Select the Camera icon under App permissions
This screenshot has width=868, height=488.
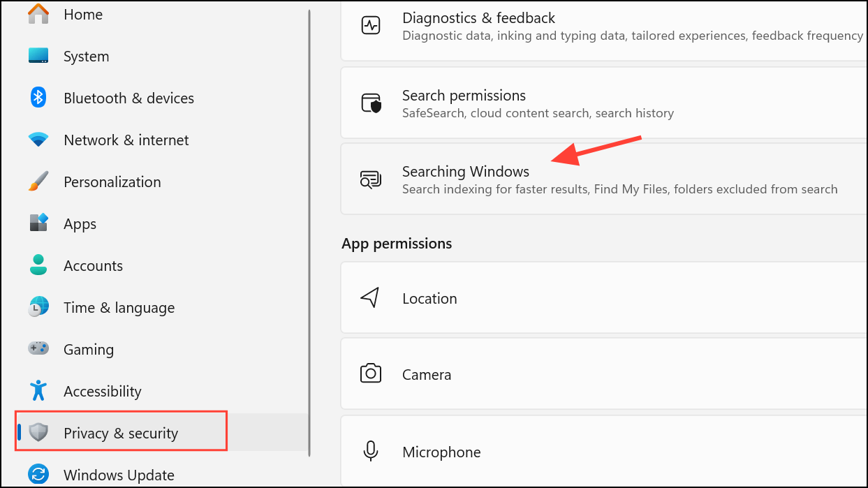[x=370, y=374]
